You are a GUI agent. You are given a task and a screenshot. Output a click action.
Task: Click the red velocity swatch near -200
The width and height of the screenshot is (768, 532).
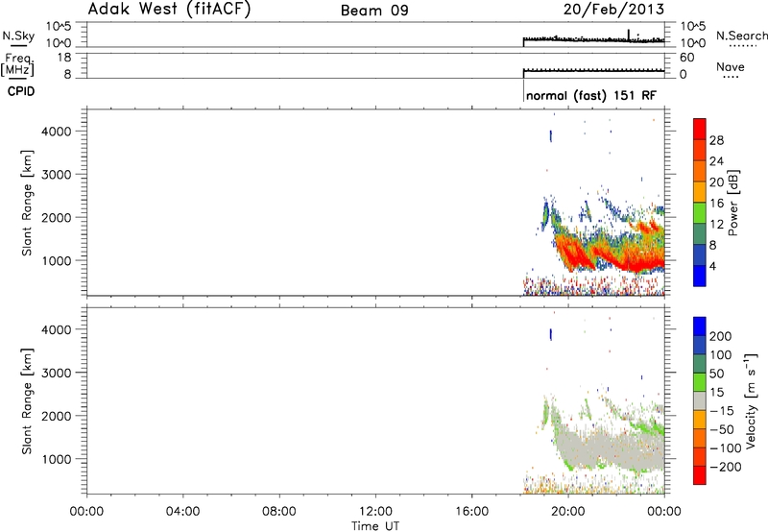tap(700, 475)
